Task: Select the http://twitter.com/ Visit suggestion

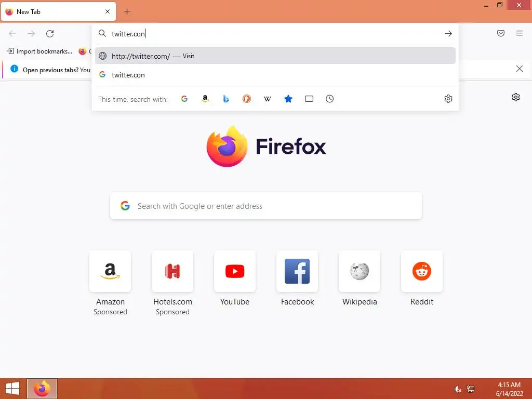Action: (275, 56)
